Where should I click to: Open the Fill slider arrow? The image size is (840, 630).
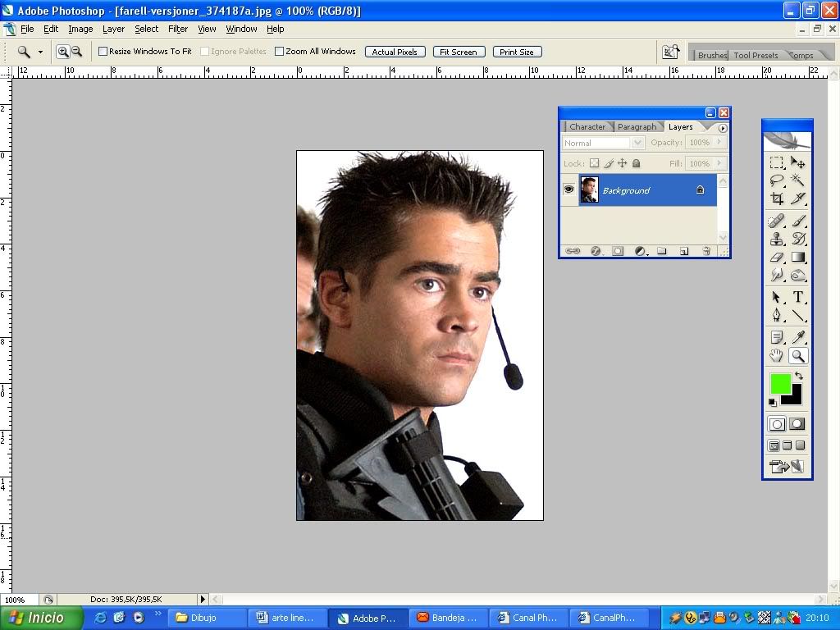click(x=719, y=163)
